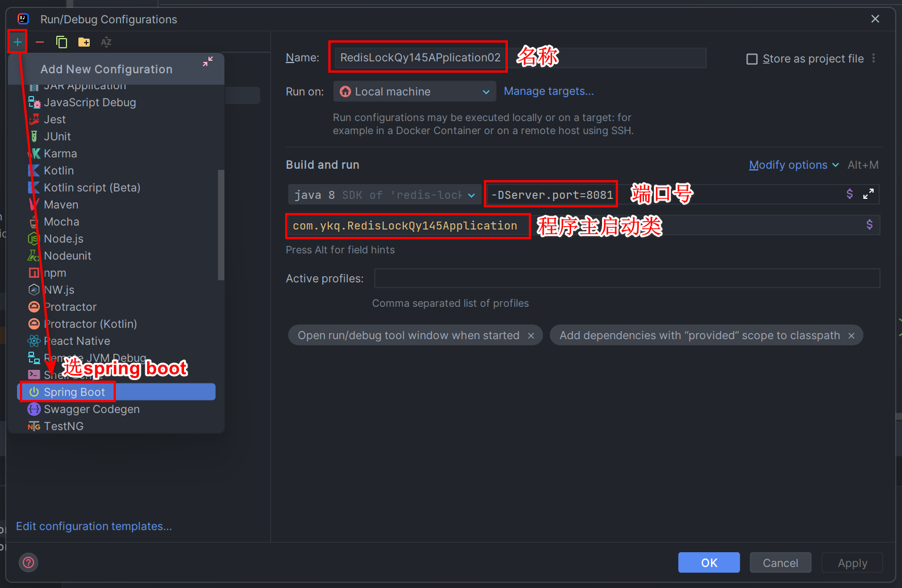Screen dimensions: 902x588
Task: Toggle Store as project file checkbox
Action: tap(752, 59)
